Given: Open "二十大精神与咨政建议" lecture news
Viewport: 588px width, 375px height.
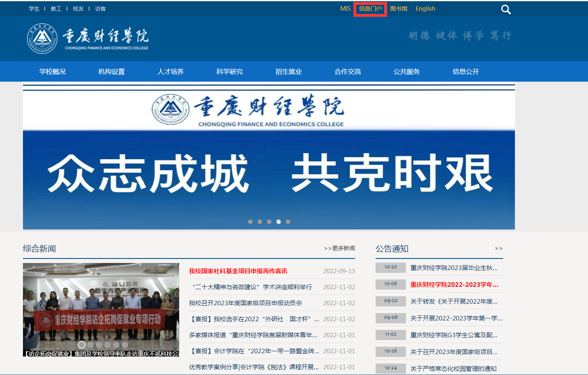Looking at the screenshot, I should [252, 287].
